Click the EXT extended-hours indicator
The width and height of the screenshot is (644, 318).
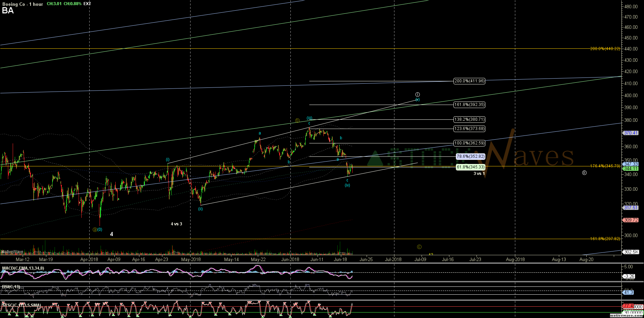coord(87,4)
